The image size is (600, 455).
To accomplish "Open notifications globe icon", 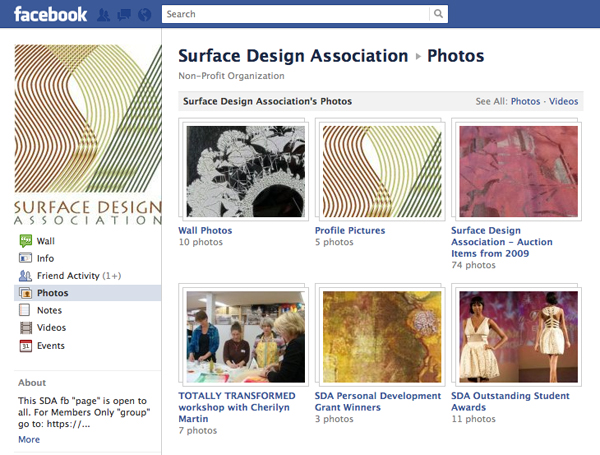I will pos(144,15).
